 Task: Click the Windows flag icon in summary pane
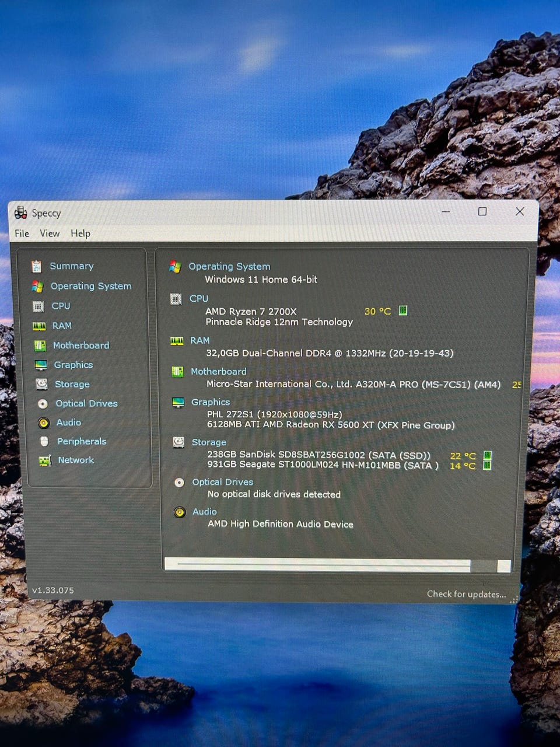[174, 267]
